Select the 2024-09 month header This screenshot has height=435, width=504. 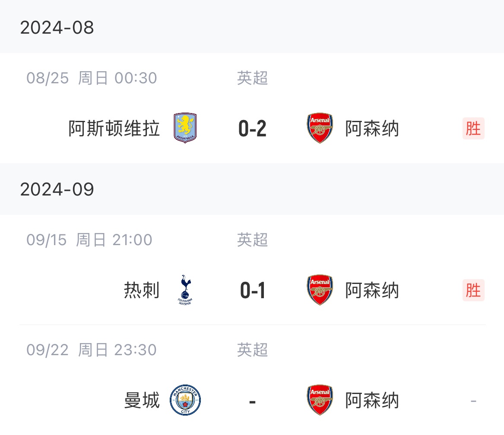coord(57,189)
